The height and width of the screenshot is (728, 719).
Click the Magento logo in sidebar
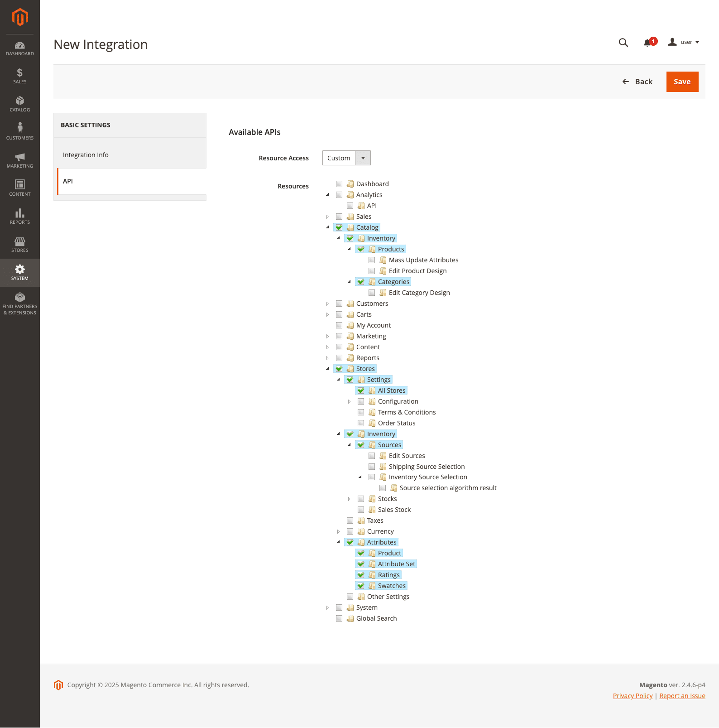pos(20,17)
